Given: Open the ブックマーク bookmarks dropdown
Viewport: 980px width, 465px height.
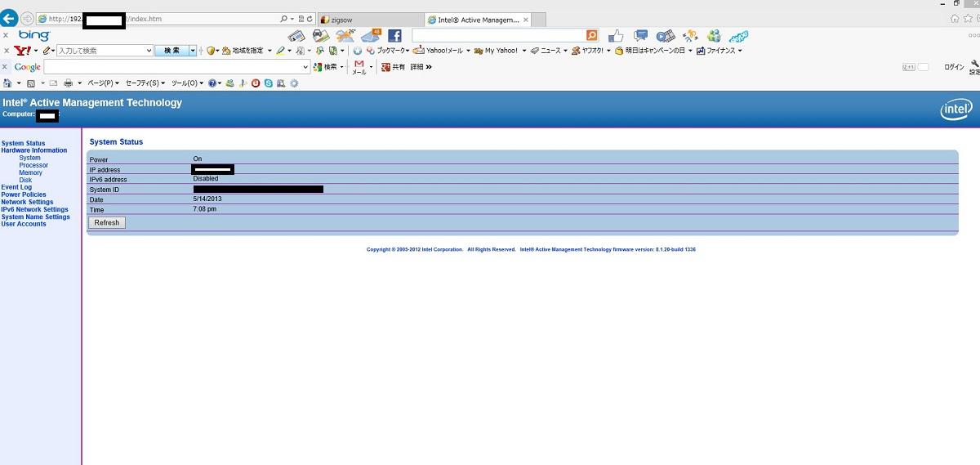Looking at the screenshot, I should click(386, 51).
